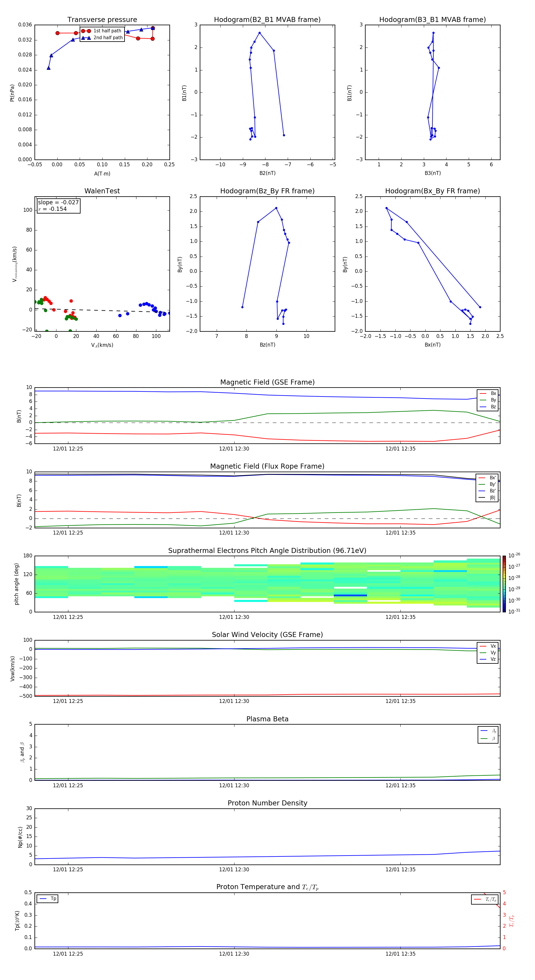Click the 'Pt(nPa)' y-axis label
The width and height of the screenshot is (535, 980).
tap(12, 93)
